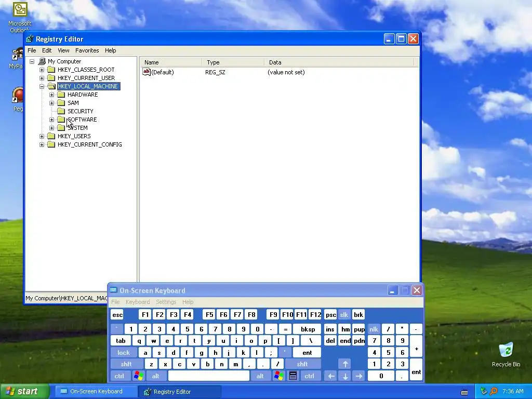
Task: Select the HKEY_CURRENT_USER folder icon
Action: click(x=51, y=78)
